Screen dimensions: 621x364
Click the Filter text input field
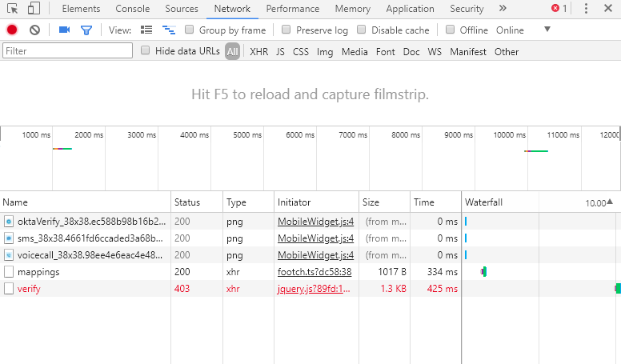[x=68, y=51]
